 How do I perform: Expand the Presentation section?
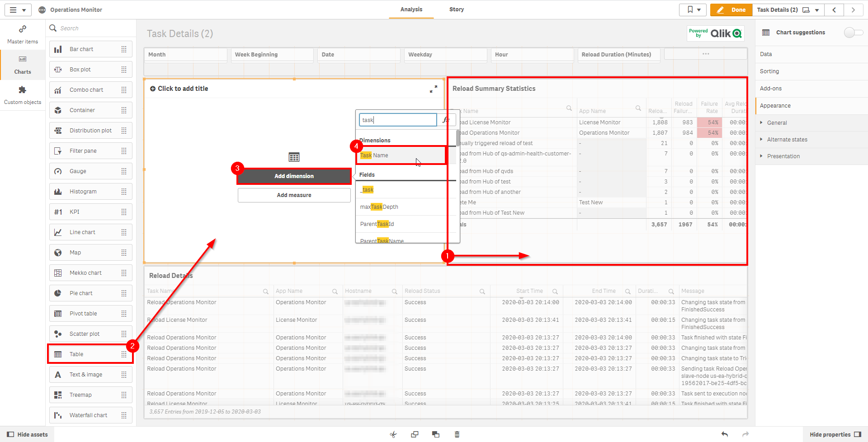coord(783,156)
